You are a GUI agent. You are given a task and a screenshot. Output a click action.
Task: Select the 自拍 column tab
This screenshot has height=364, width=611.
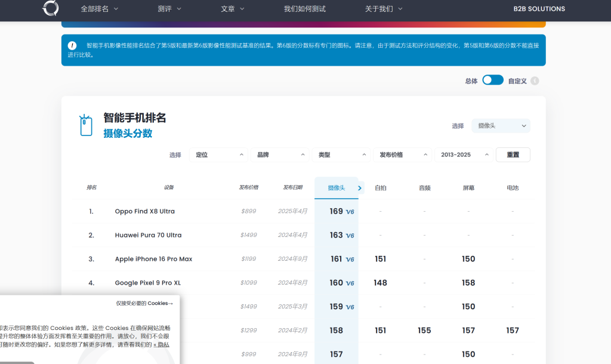coord(380,188)
